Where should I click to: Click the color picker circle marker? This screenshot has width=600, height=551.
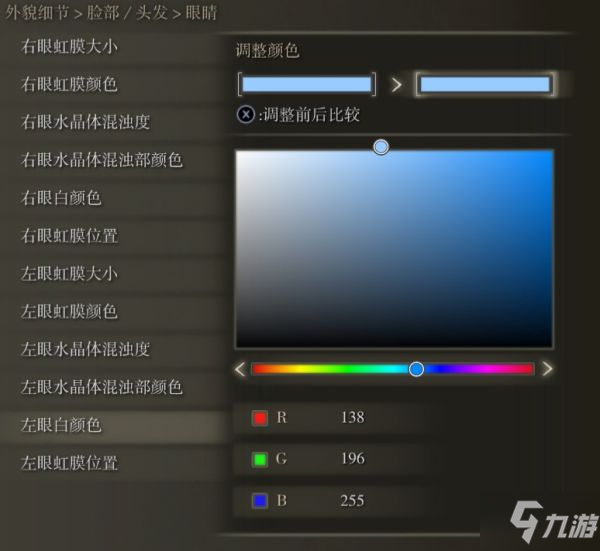381,147
